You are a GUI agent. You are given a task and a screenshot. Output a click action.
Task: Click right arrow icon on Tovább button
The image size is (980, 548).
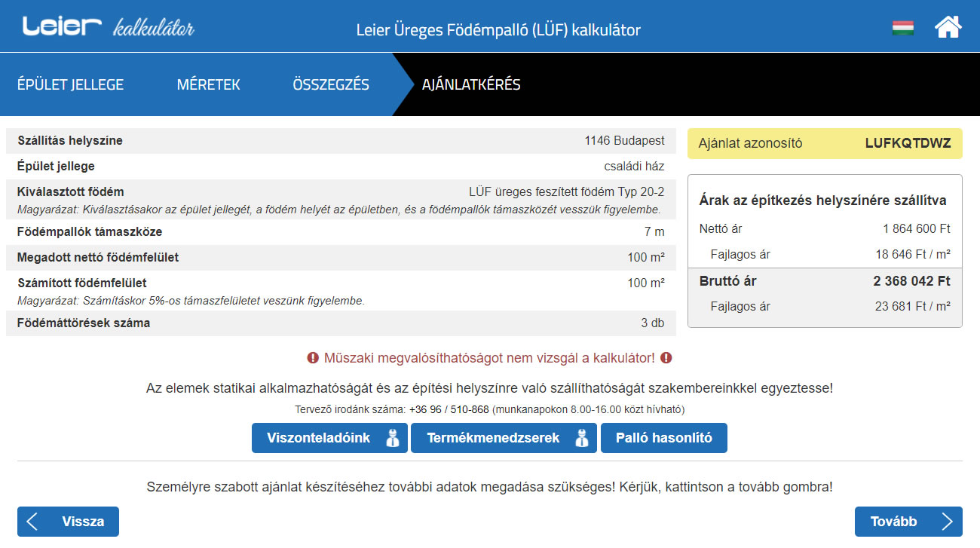click(x=948, y=522)
